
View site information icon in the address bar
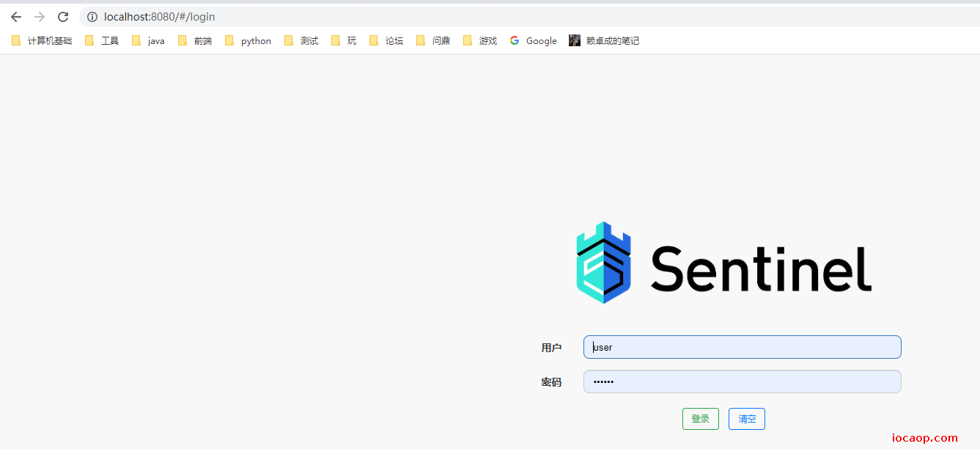pos(92,17)
